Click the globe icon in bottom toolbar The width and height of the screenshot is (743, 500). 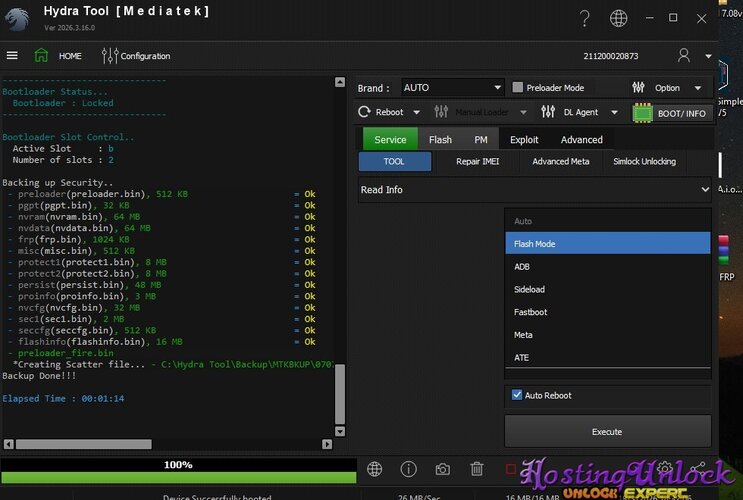(x=375, y=469)
